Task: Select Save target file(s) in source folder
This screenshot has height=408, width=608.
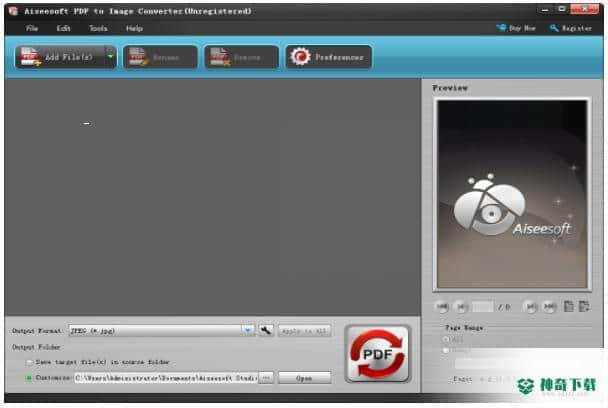Action: [x=29, y=362]
